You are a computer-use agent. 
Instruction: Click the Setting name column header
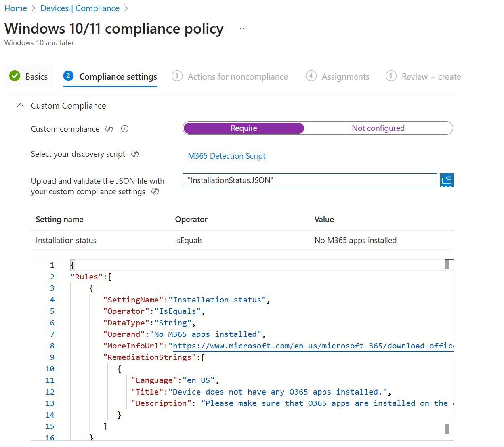(x=59, y=219)
